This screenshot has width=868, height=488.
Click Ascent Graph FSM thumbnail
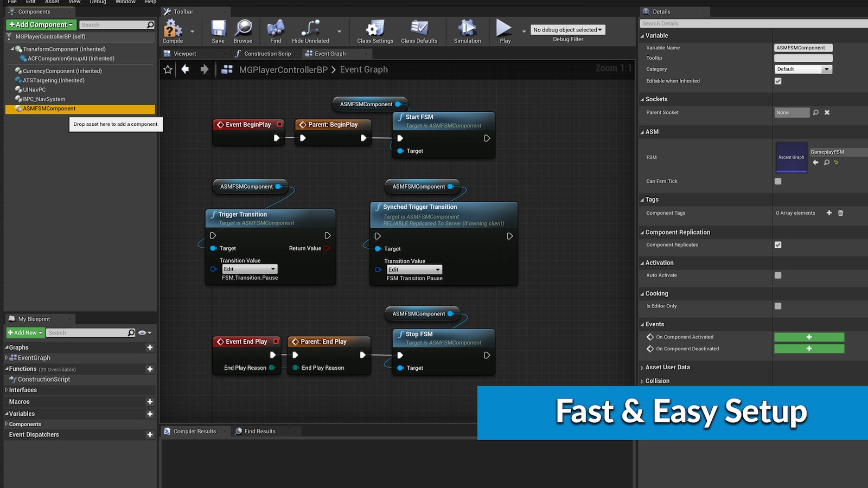click(x=792, y=157)
